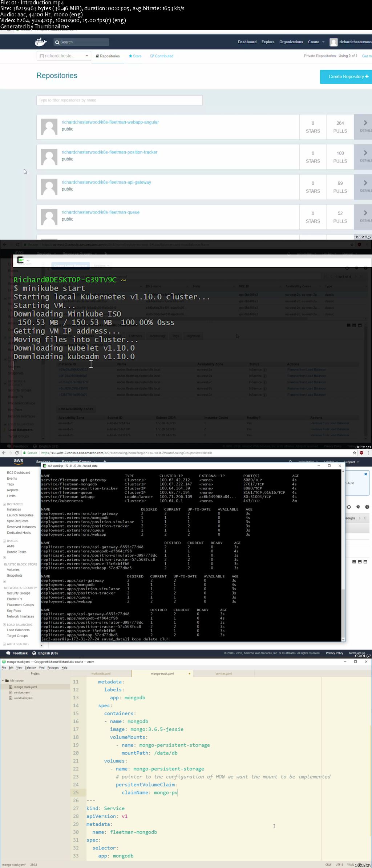Click the ec2-user terminal scrollbar
This screenshot has width=372, height=868.
(x=343, y=555)
